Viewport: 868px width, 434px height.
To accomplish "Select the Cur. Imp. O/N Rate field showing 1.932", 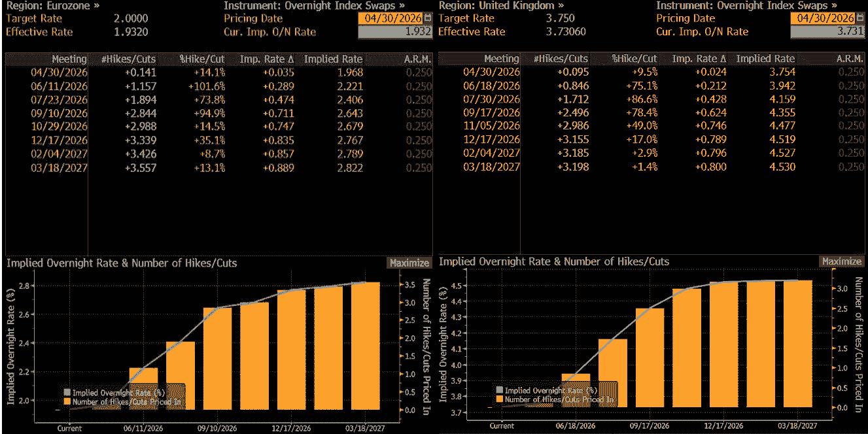I will [395, 31].
